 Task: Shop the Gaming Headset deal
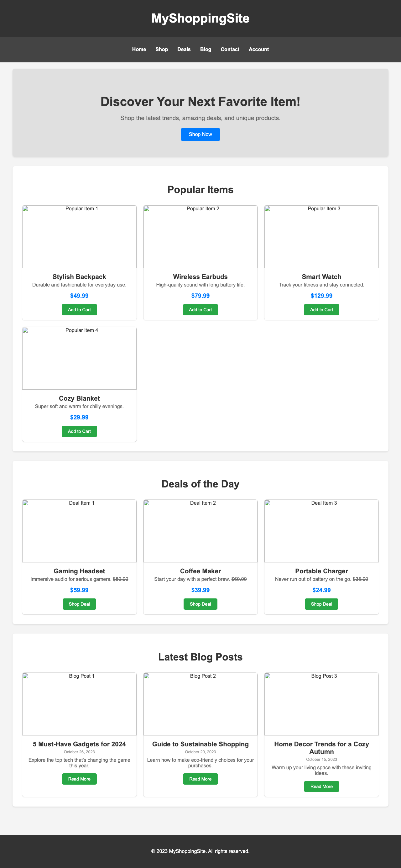coord(79,604)
